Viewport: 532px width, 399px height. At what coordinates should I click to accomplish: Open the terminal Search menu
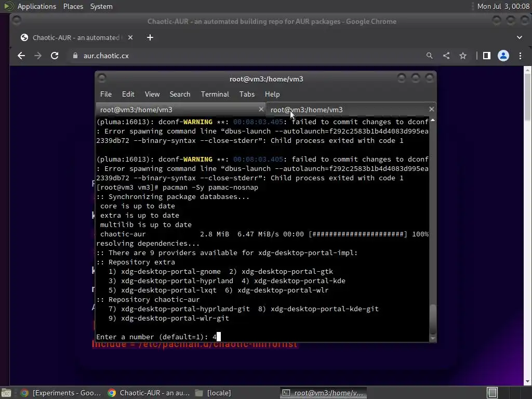click(180, 94)
